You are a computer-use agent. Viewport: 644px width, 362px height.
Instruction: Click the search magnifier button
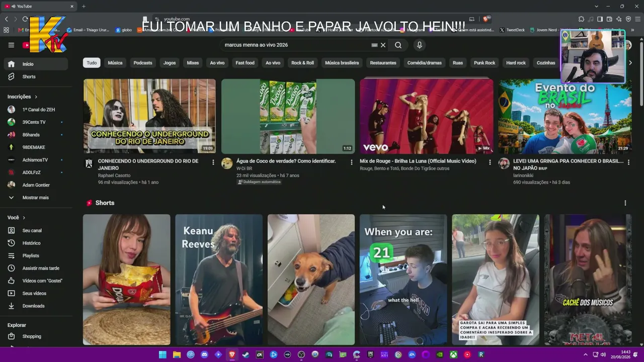coord(398,45)
